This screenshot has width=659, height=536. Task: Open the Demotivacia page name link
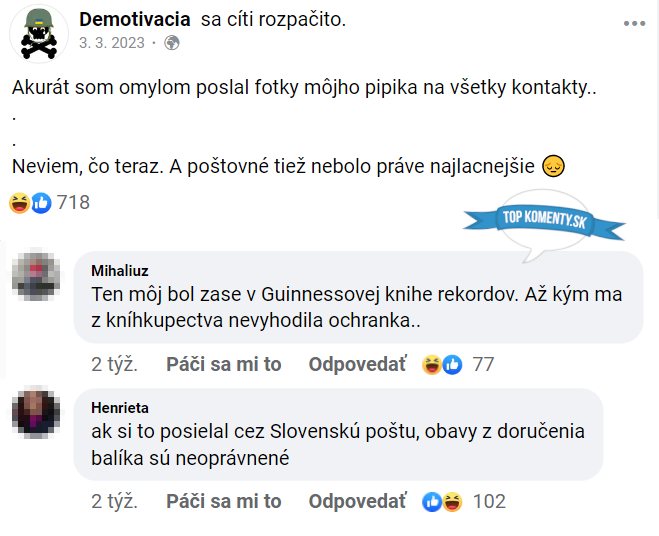[136, 20]
